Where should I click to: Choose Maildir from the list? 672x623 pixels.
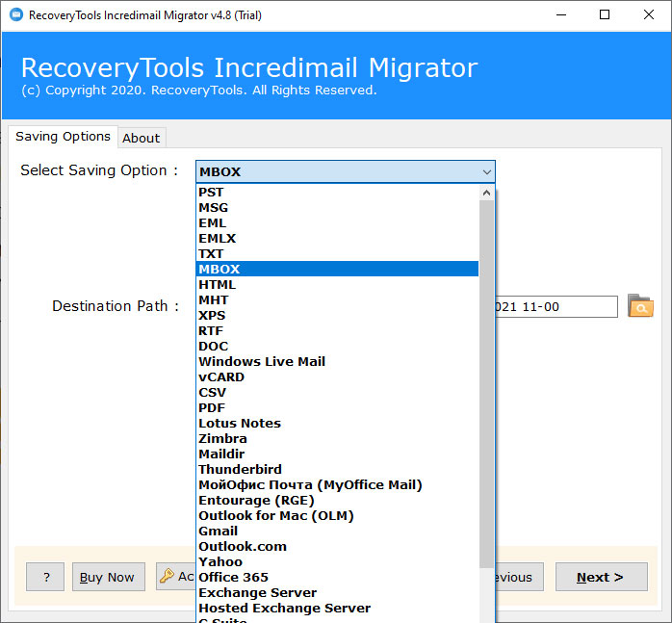[337, 454]
